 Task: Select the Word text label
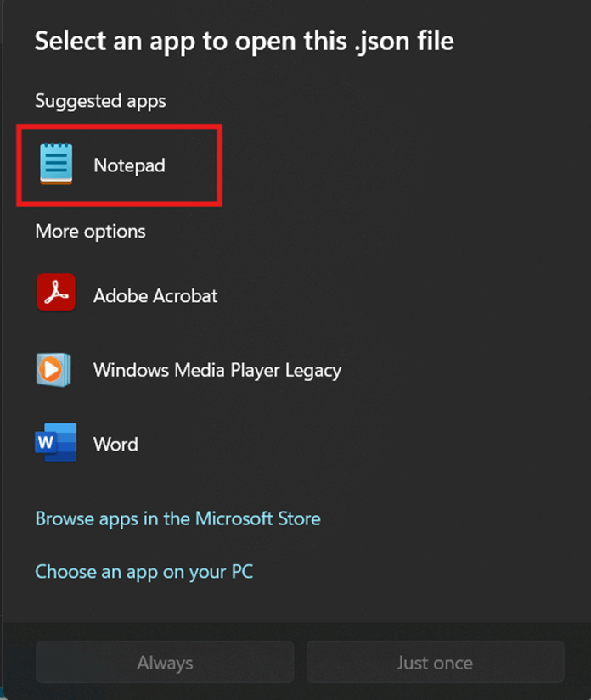[x=115, y=445]
